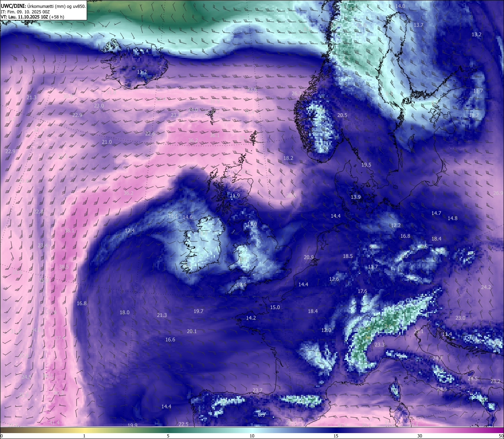Select the 18.0 value label
Image resolution: width=504 pixels, height=439 pixels.
124,312
